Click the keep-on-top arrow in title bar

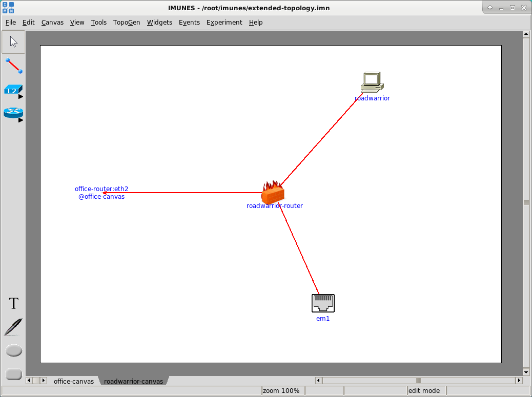pos(490,8)
